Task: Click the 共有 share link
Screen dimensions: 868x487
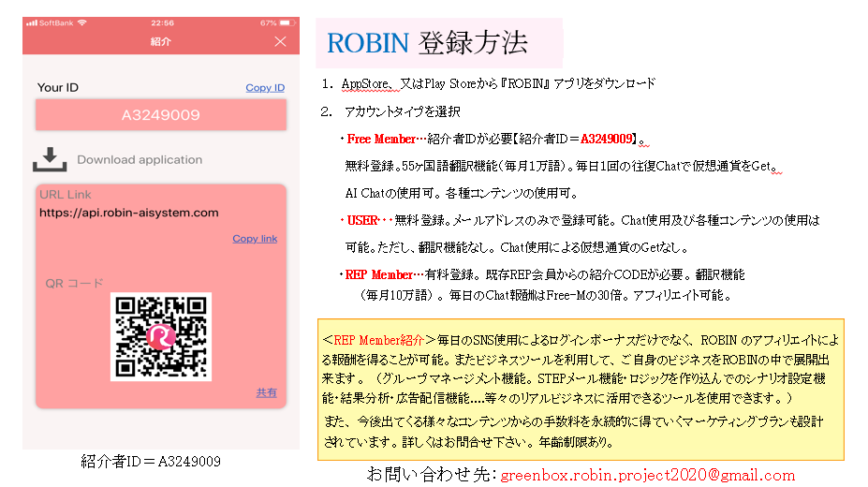Action: (x=266, y=392)
